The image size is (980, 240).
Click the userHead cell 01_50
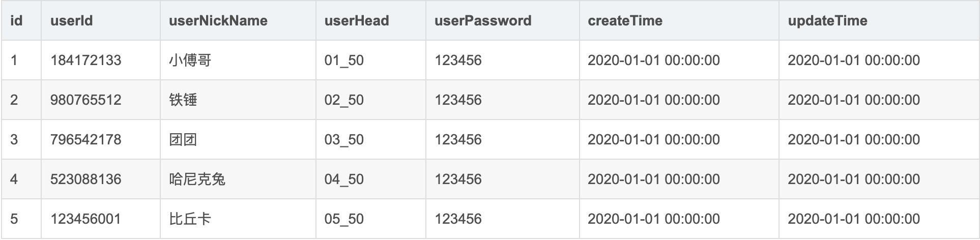tap(344, 61)
